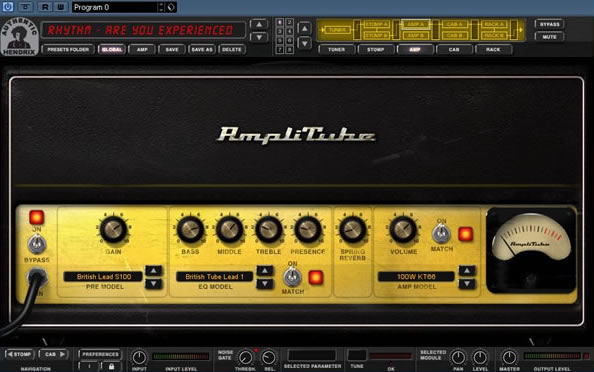Navigate to next module Cab
This screenshot has height=372, width=594.
pos(54,355)
